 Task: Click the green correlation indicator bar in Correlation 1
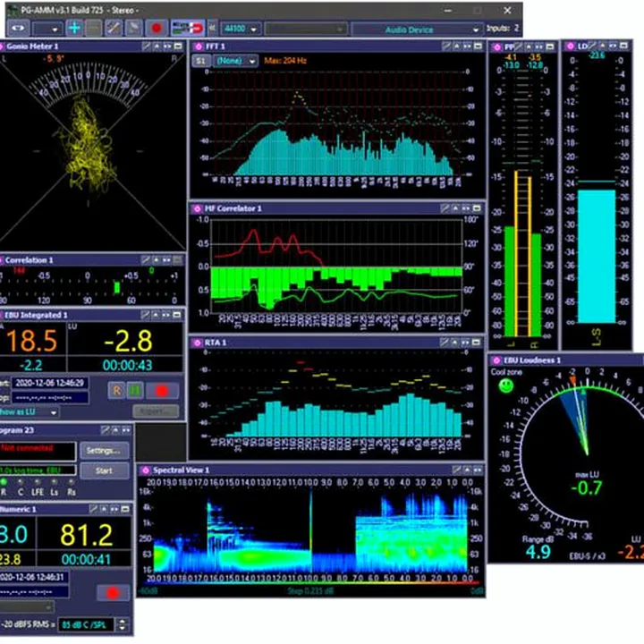[x=116, y=287]
